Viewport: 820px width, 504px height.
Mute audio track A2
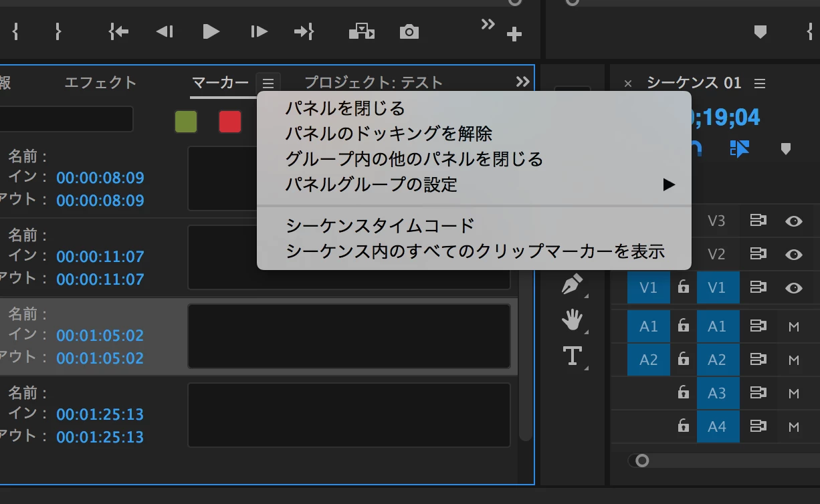point(794,360)
